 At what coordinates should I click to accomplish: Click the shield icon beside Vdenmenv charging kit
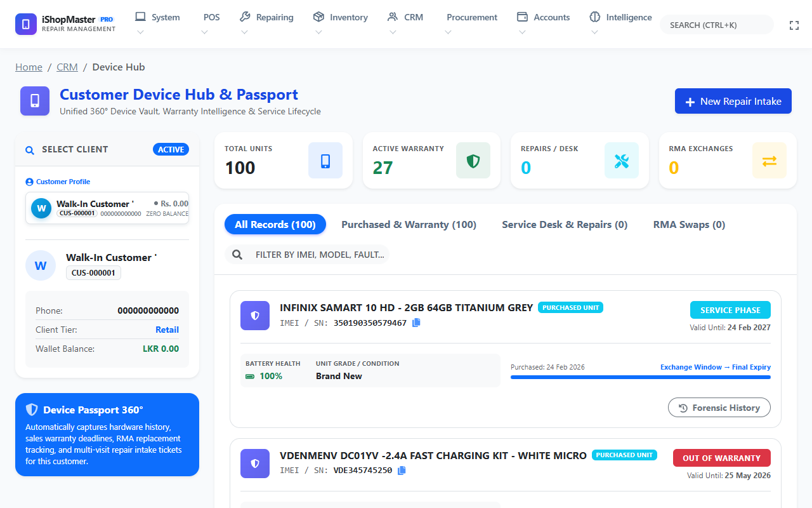[255, 464]
